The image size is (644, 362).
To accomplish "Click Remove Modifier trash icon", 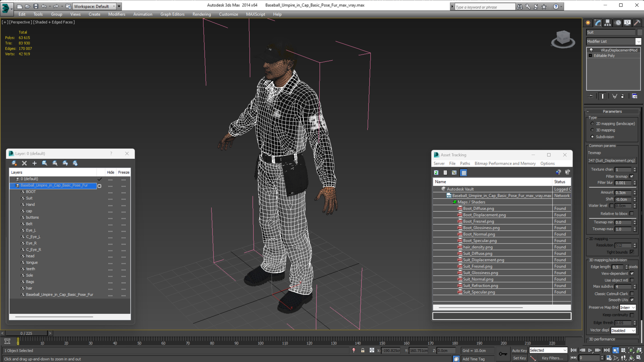I will [x=623, y=96].
